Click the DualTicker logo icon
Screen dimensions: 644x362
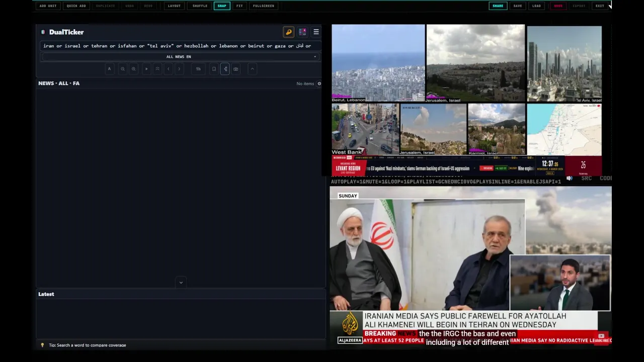pos(43,32)
